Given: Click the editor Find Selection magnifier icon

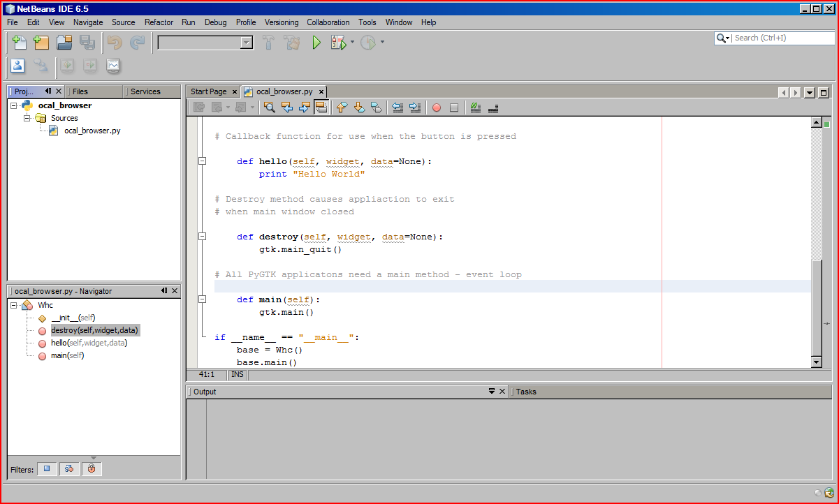Looking at the screenshot, I should click(269, 108).
